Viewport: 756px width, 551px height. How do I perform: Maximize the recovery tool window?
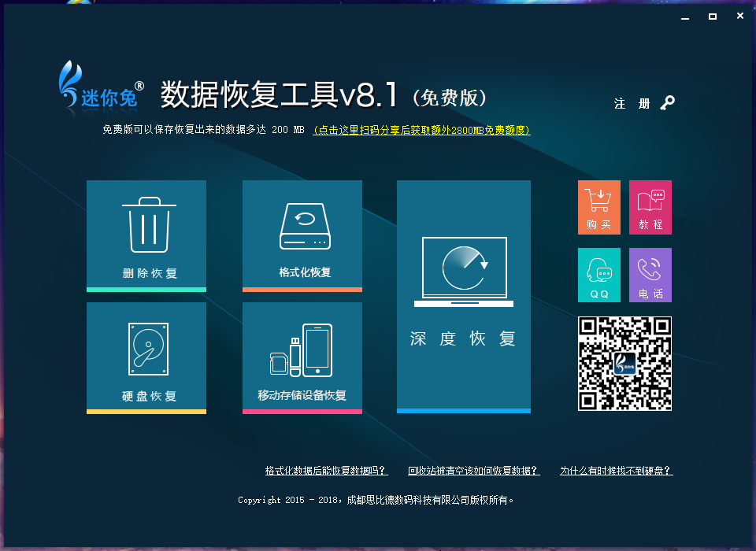(713, 16)
